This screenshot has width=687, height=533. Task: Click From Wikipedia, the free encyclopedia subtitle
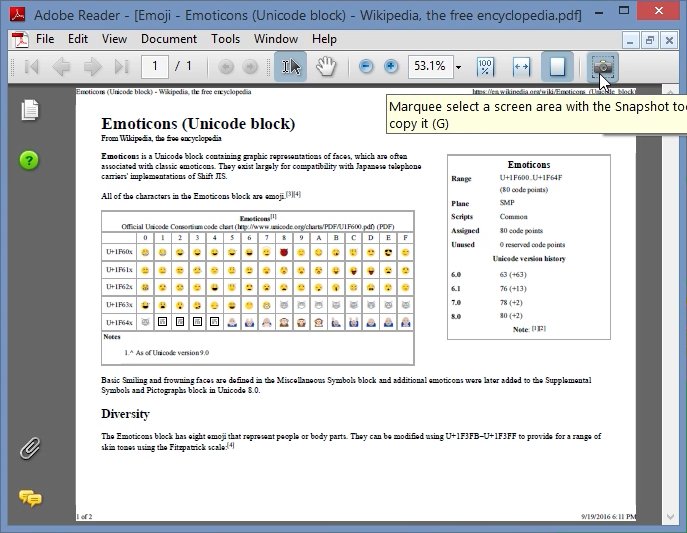(161, 138)
